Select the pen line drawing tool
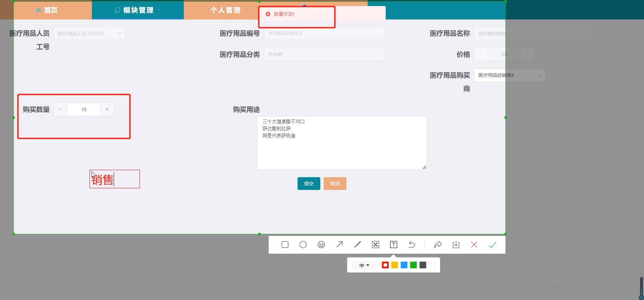 (x=358, y=245)
